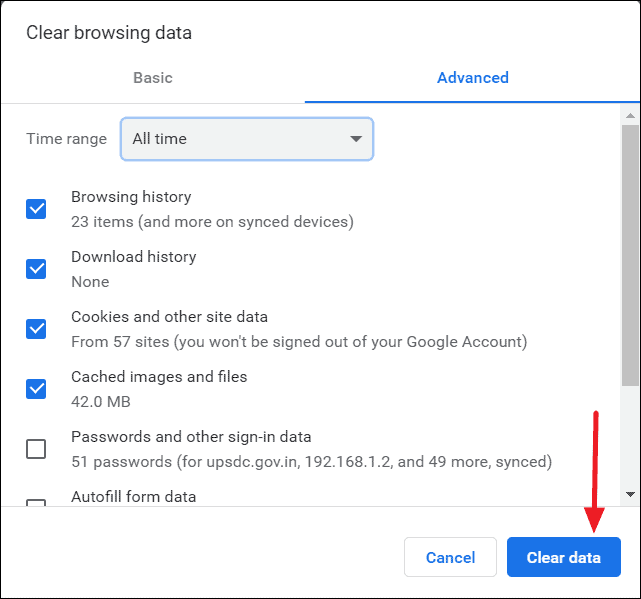Click the Passwords and other sign-in data label
Image resolution: width=641 pixels, height=599 pixels.
[x=191, y=437]
